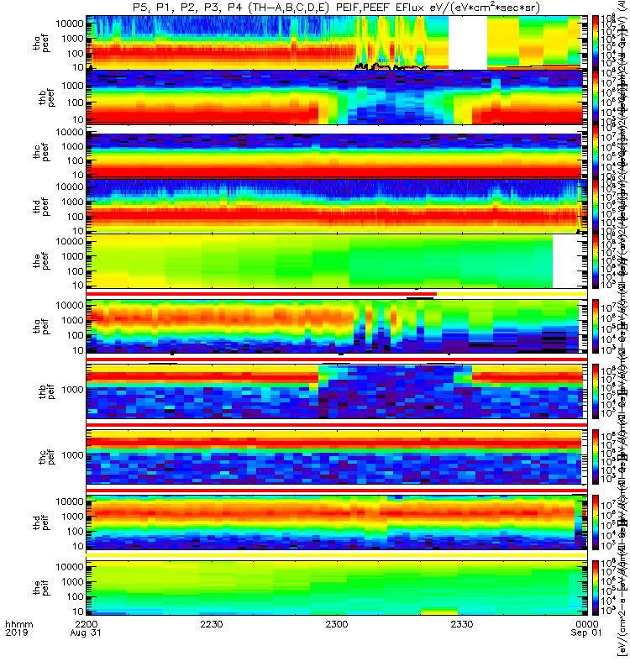
Task: Click the 2200 time tick label
Action: click(x=87, y=624)
